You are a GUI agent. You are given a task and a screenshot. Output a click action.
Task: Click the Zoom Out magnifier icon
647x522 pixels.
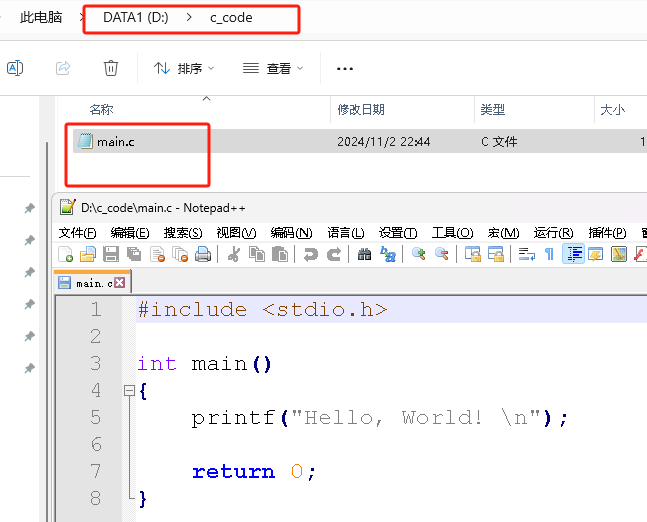coord(442,254)
